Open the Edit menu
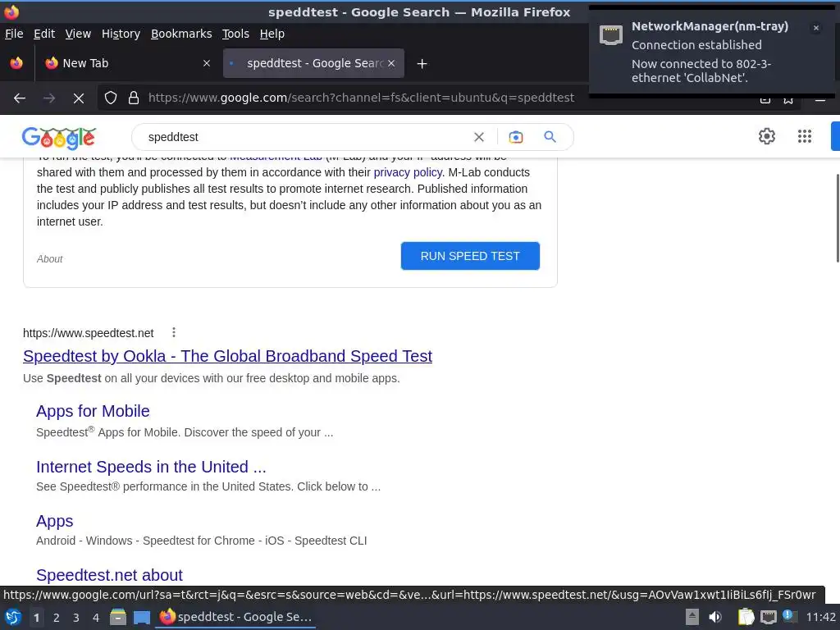Image resolution: width=840 pixels, height=630 pixels. [x=44, y=34]
